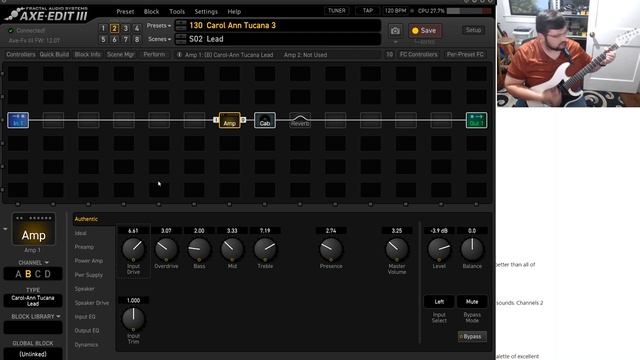640x360 pixels.
Task: Click the Presence knob
Action: pos(331,249)
